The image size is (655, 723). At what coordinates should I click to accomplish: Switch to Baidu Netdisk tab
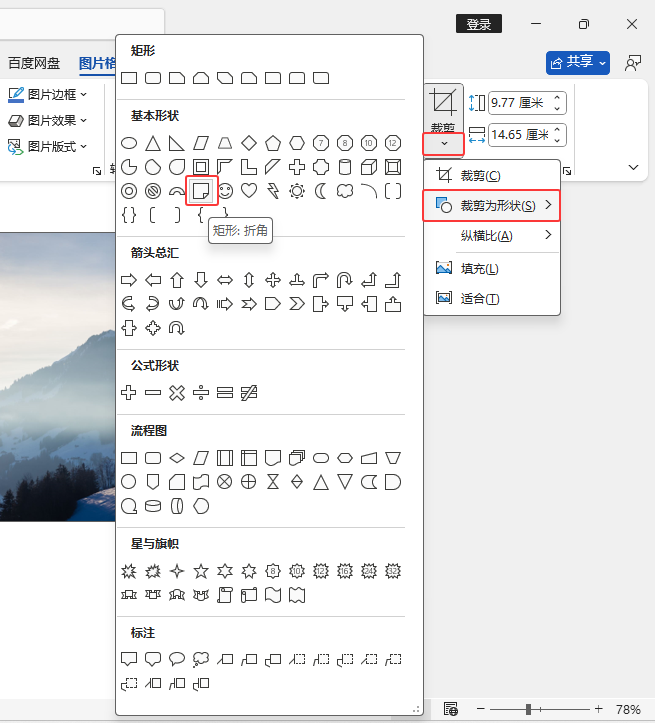(x=34, y=63)
